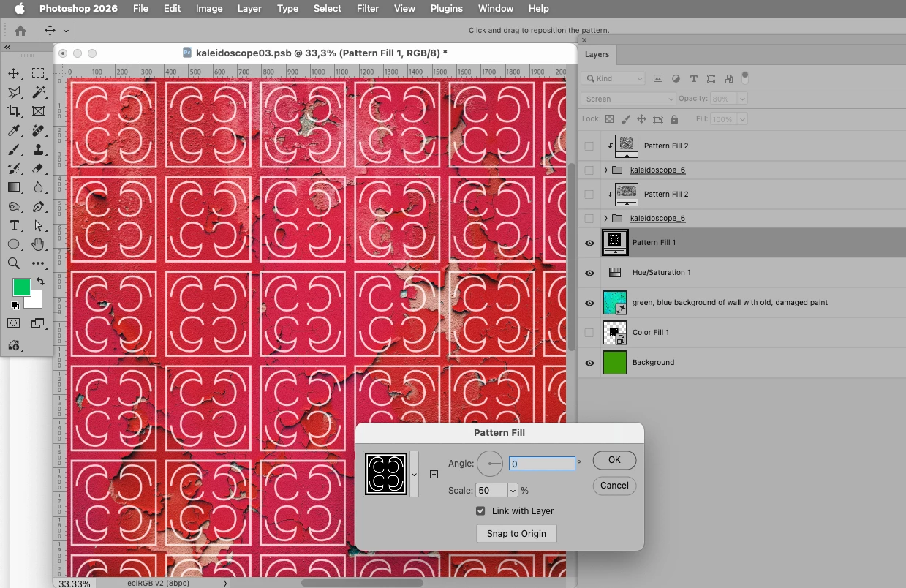
Task: Click the Home icon in options bar
Action: [x=20, y=31]
